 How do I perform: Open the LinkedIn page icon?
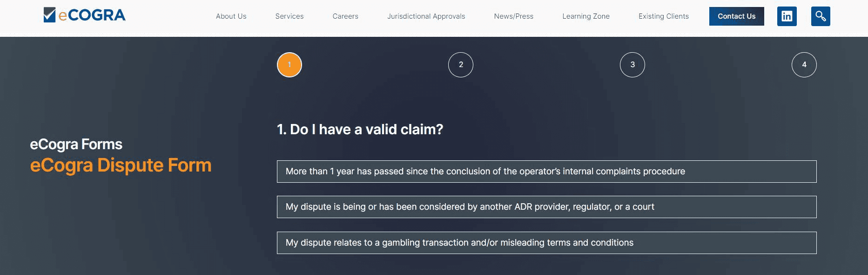point(787,16)
